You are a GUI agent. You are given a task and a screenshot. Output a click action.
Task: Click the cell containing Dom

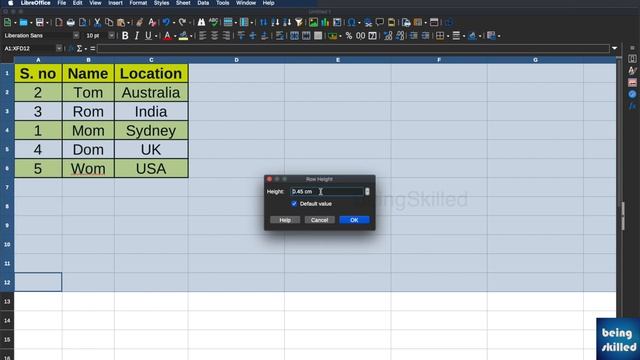pyautogui.click(x=88, y=149)
